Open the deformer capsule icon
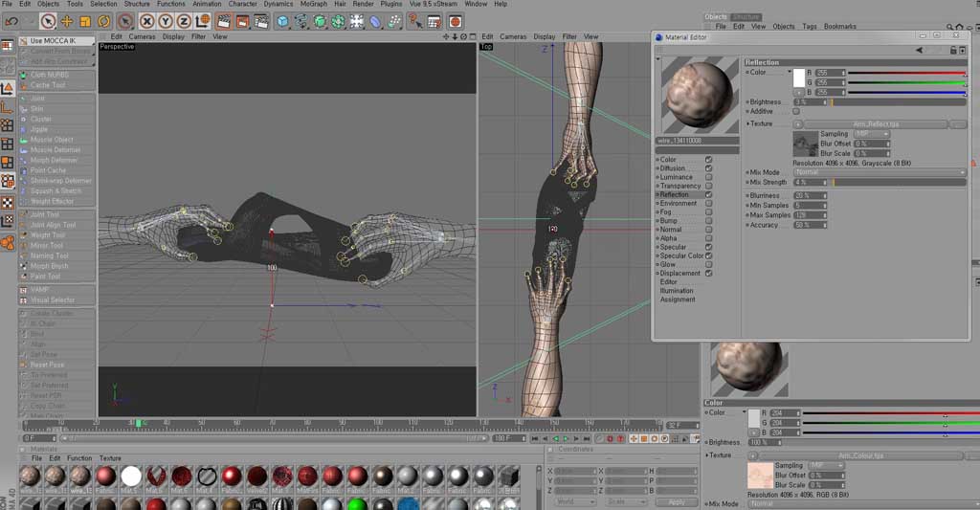980x510 pixels. [375, 22]
